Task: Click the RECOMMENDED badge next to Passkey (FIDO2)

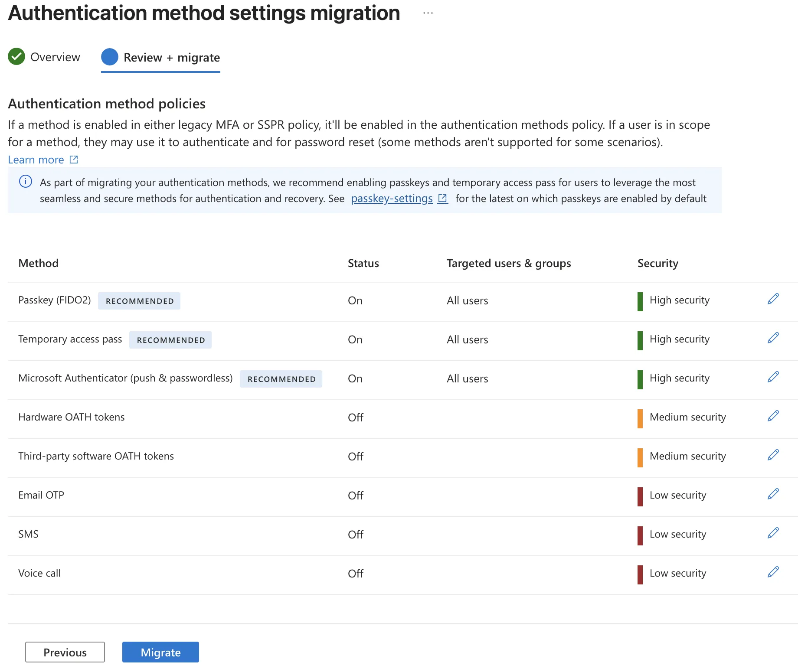Action: 139,300
